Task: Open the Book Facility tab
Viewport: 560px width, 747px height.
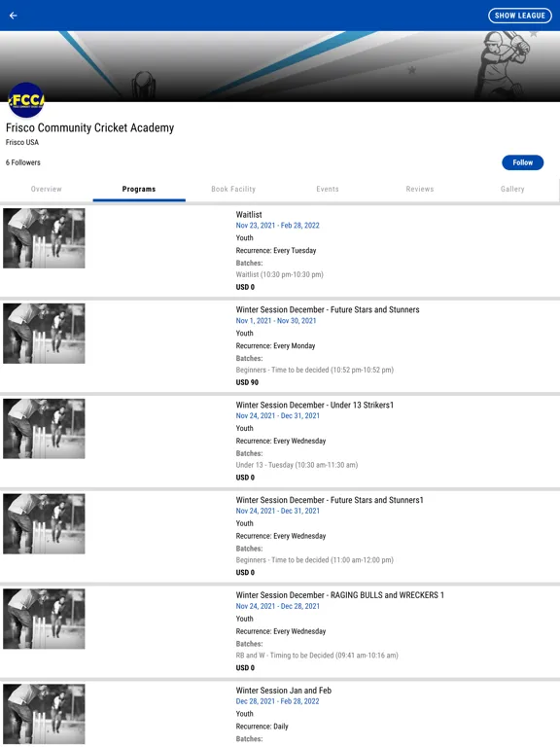Action: 233,189
